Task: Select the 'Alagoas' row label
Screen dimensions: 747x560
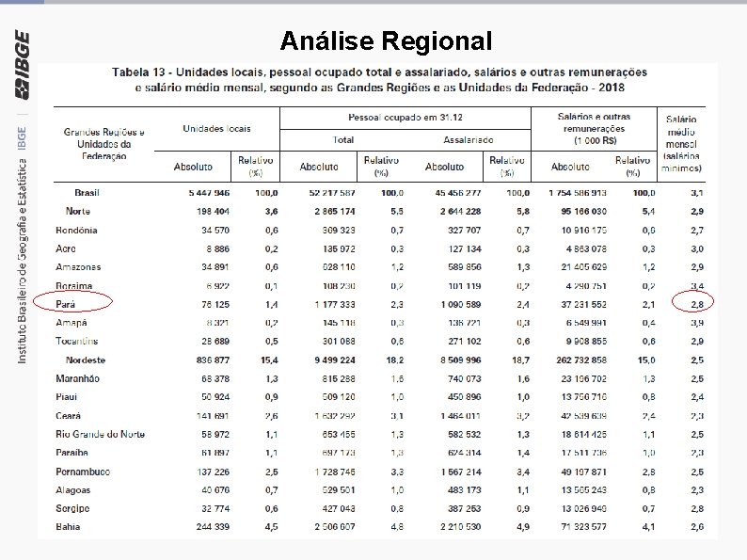Action: pos(72,490)
